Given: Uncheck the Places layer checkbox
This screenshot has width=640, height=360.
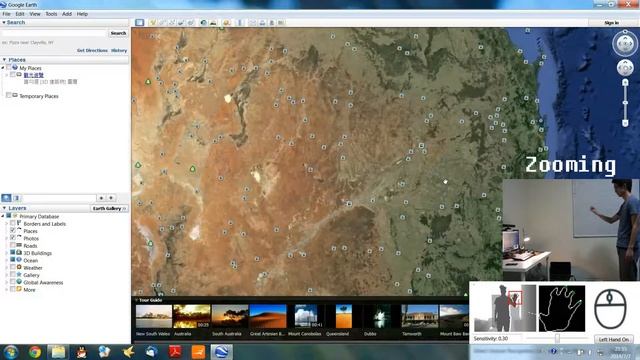Looking at the screenshot, I should tap(13, 231).
